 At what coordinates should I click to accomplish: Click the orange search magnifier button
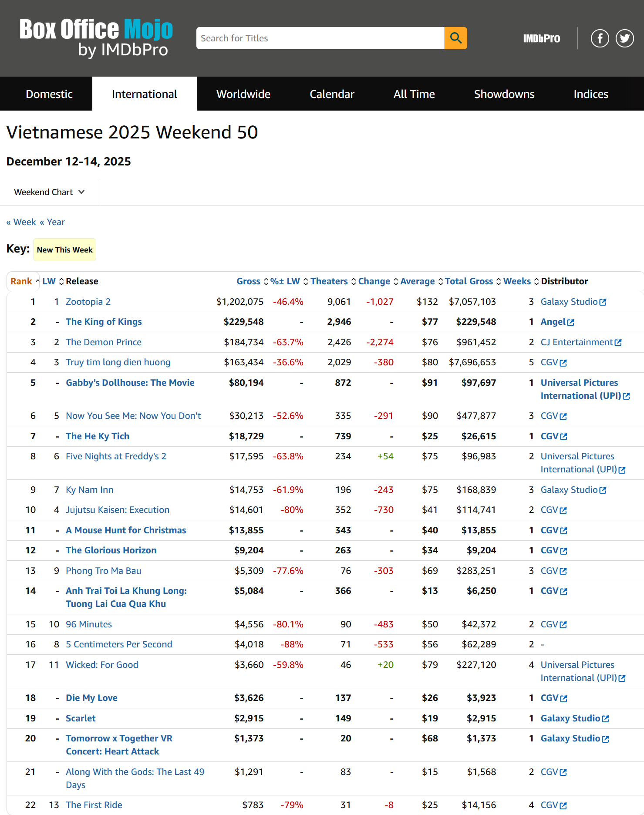pos(455,38)
